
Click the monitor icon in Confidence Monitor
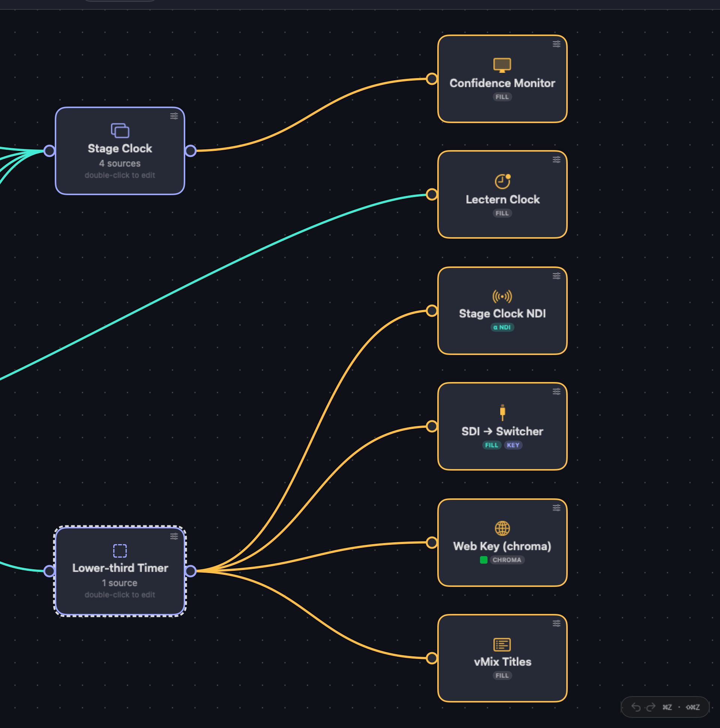502,65
